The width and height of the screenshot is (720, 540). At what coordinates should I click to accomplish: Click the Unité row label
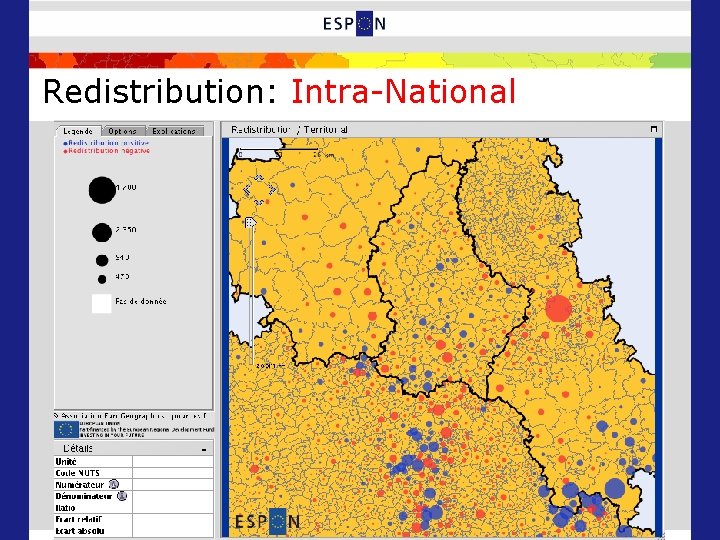click(66, 461)
